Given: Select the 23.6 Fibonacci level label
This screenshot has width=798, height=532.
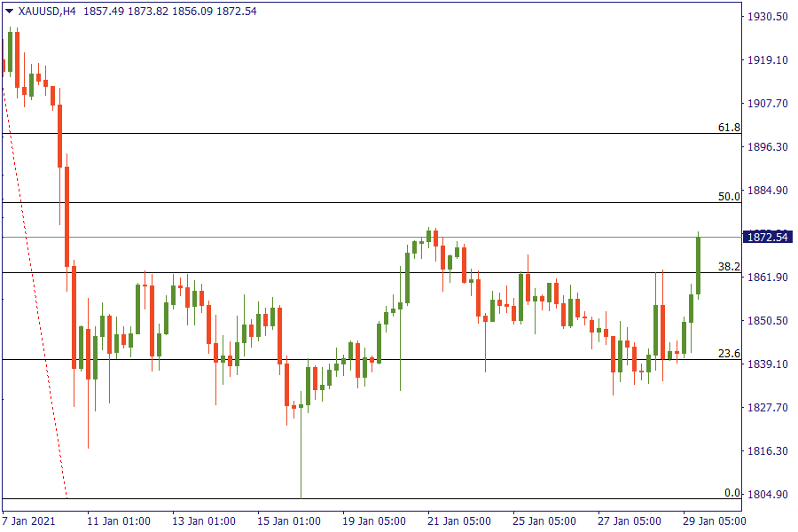Looking at the screenshot, I should [729, 353].
